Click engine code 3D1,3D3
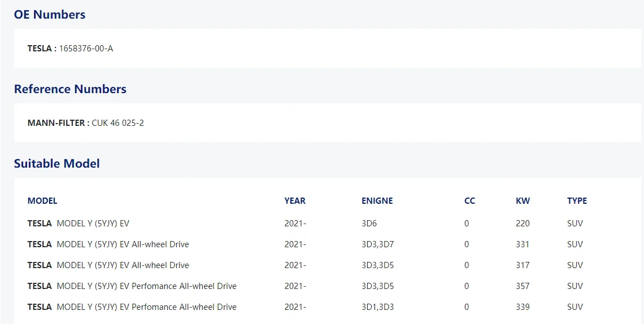The width and height of the screenshot is (644, 324). click(x=378, y=307)
